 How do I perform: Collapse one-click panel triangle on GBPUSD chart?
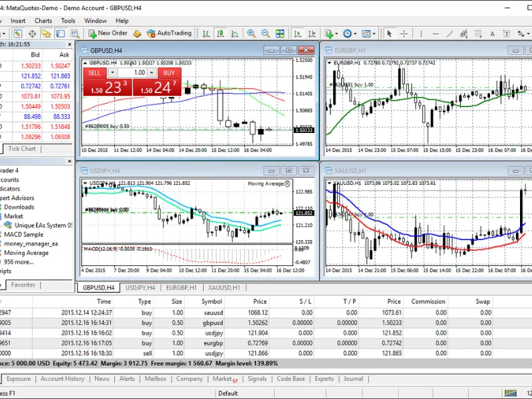pyautogui.click(x=85, y=63)
